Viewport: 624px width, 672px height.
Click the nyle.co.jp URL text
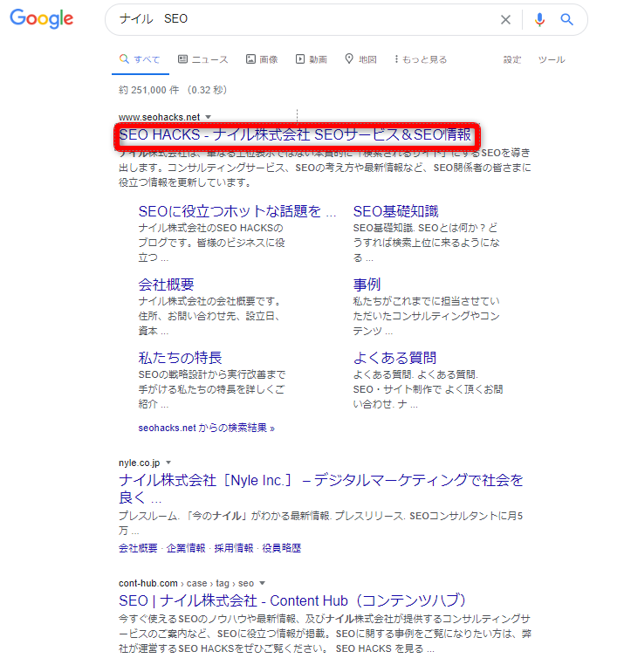[139, 463]
